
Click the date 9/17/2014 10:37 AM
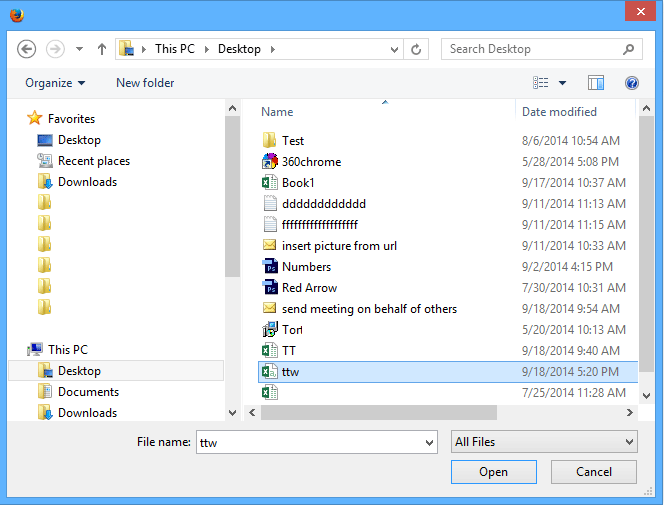pyautogui.click(x=573, y=182)
